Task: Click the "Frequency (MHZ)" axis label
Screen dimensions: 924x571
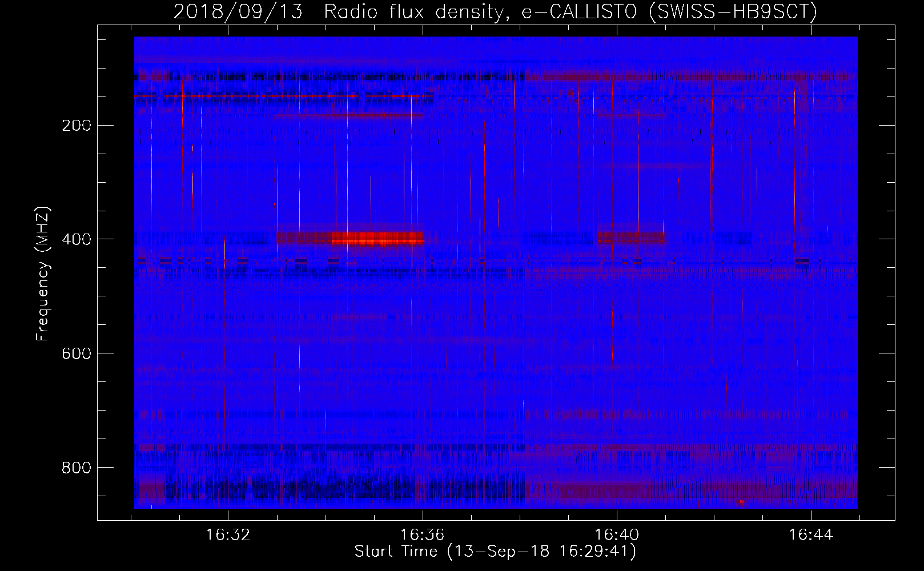Action: tap(43, 274)
